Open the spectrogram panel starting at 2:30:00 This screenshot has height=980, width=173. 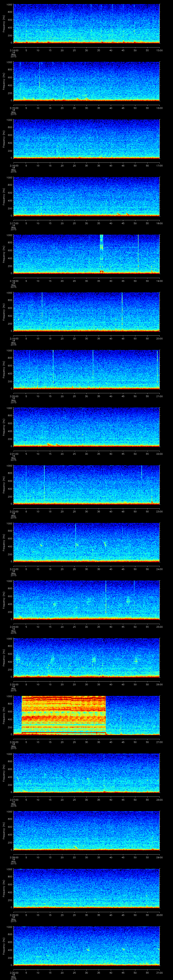point(87,946)
